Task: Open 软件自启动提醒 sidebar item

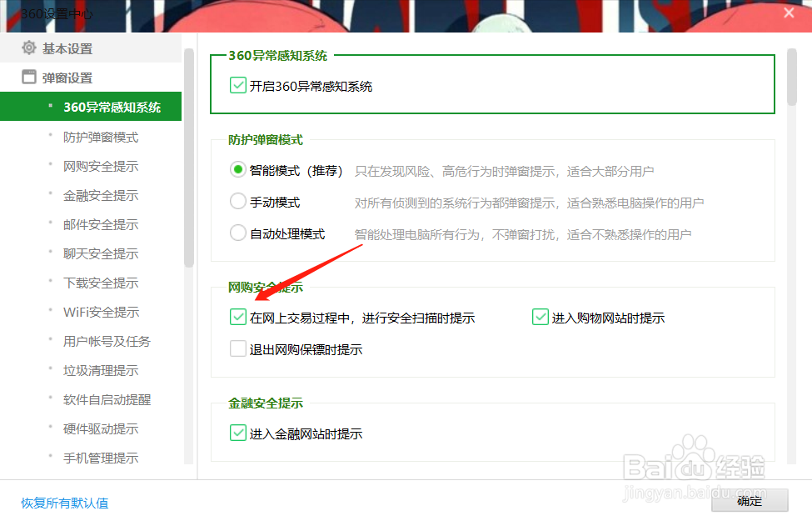Action: (x=107, y=399)
